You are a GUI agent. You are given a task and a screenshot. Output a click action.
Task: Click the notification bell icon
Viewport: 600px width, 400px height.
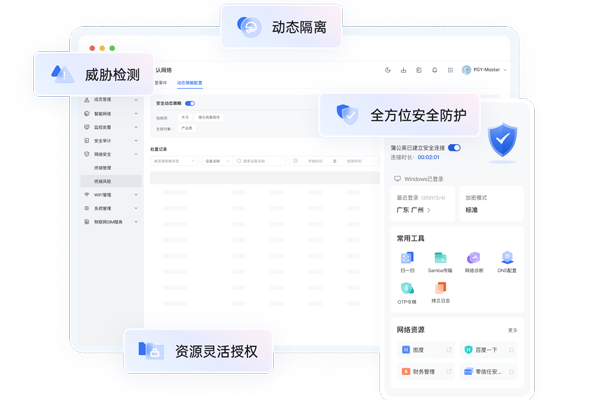click(434, 70)
